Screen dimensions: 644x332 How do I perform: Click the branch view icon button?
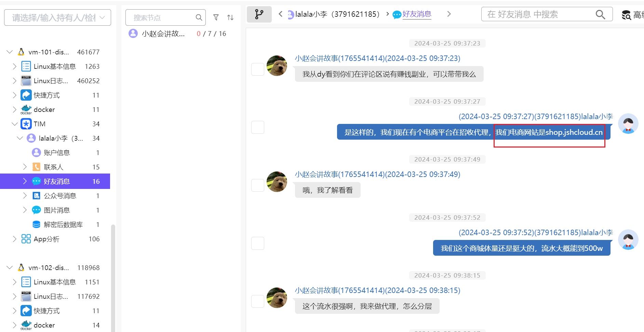259,14
